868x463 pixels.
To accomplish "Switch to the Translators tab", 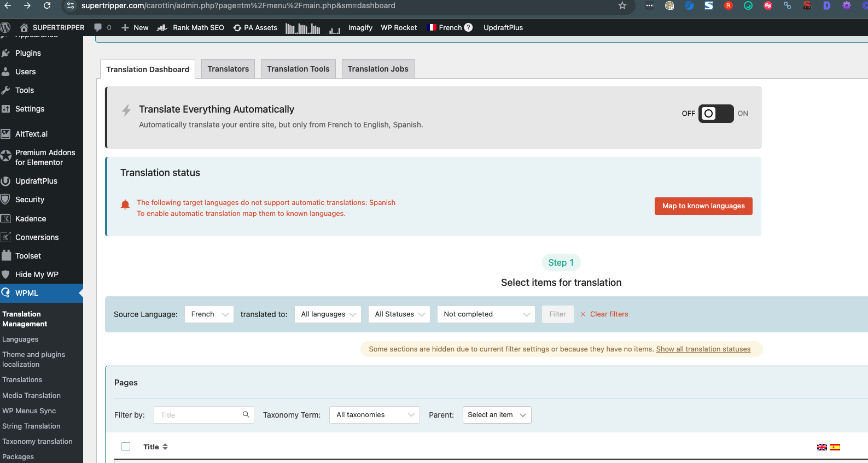I will click(x=228, y=69).
